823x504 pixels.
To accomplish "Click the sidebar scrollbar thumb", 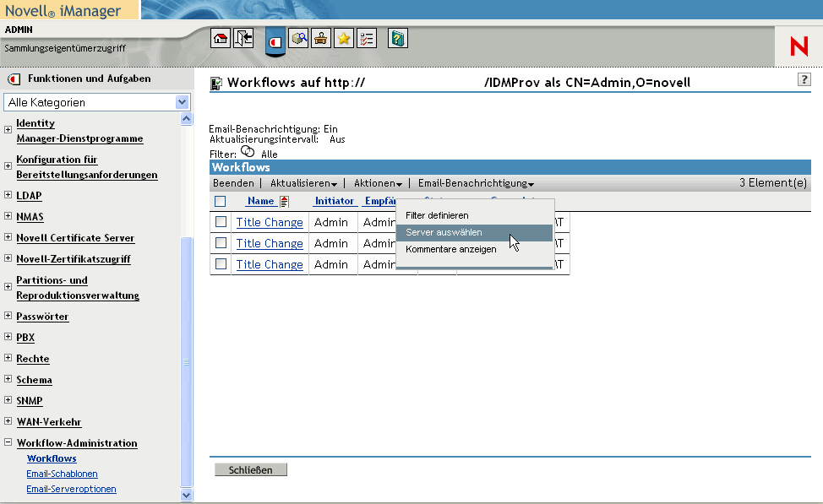I will point(187,362).
